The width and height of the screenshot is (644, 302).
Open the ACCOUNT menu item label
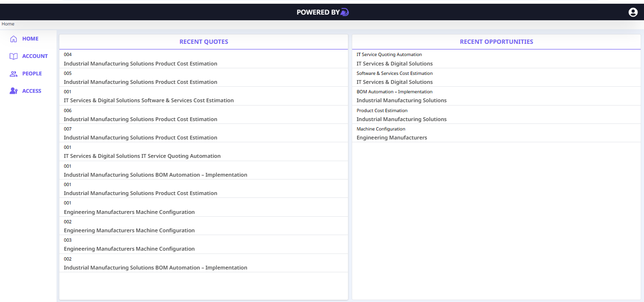[x=35, y=57]
